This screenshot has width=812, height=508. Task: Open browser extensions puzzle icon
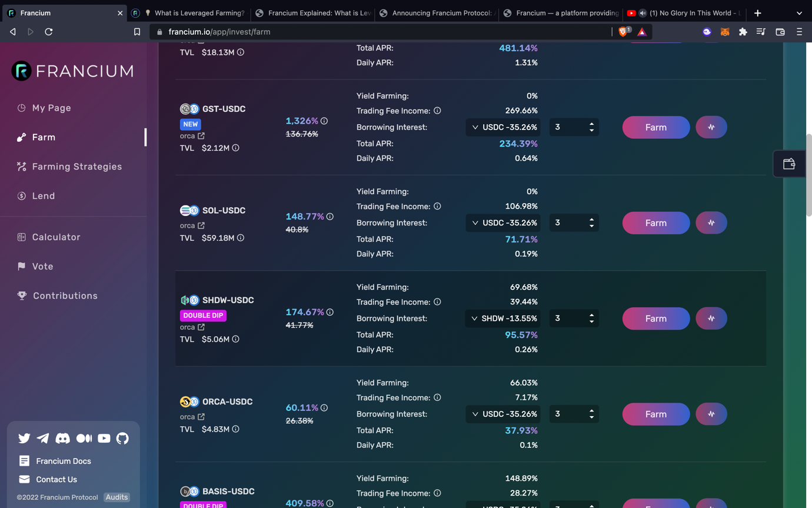click(743, 32)
